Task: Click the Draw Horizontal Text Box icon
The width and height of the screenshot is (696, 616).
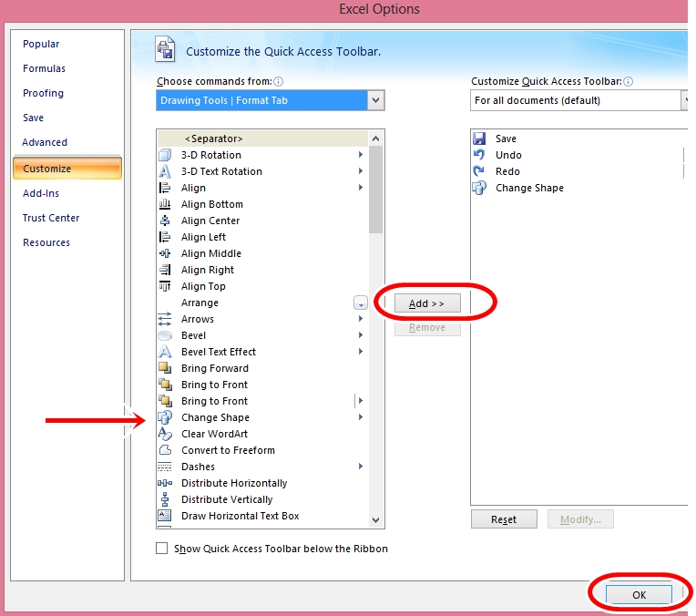Action: (x=165, y=516)
